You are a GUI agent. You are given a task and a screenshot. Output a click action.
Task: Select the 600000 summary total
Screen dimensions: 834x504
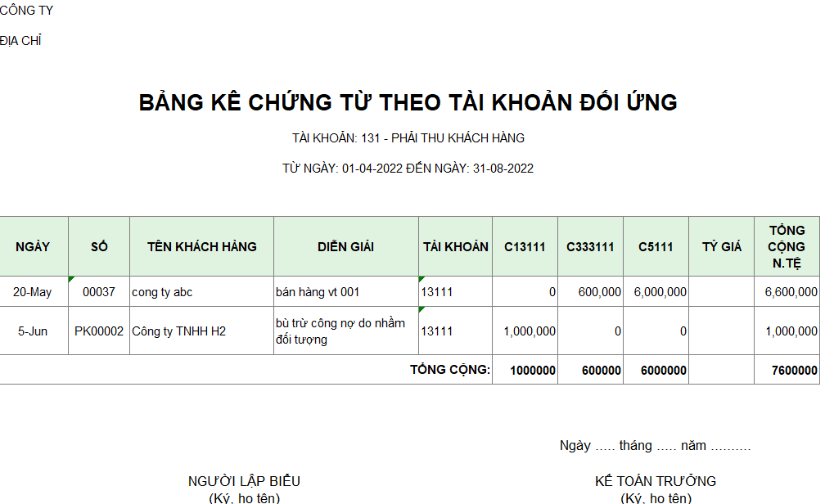[x=590, y=370]
